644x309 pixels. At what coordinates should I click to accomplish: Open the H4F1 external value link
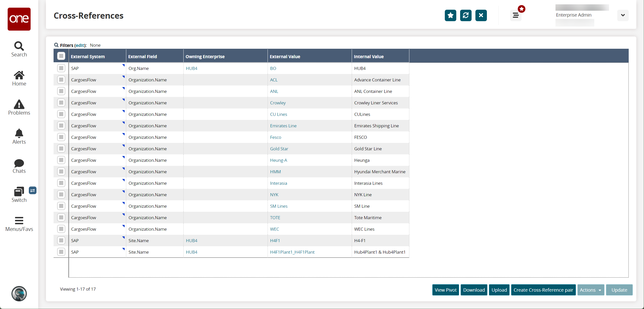click(x=275, y=241)
